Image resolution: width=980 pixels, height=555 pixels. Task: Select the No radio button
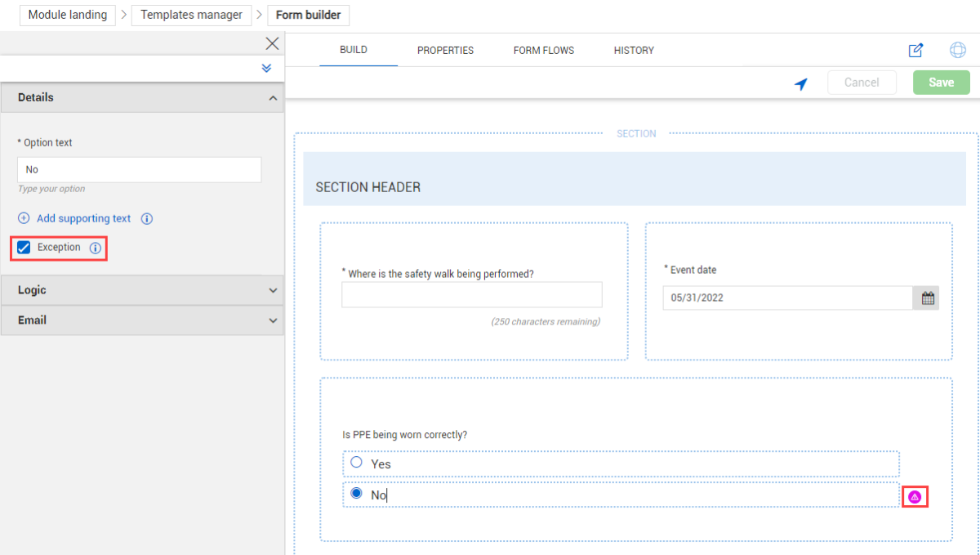(356, 494)
